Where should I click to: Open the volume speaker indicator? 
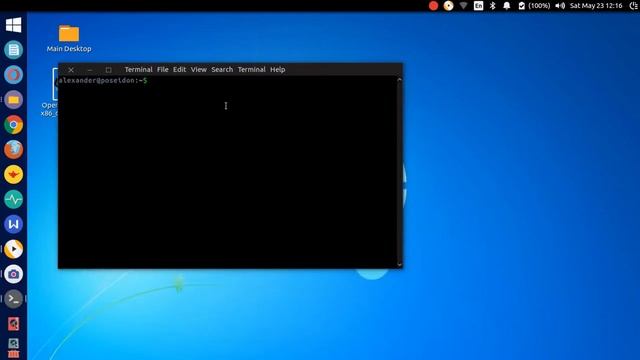click(x=560, y=5)
